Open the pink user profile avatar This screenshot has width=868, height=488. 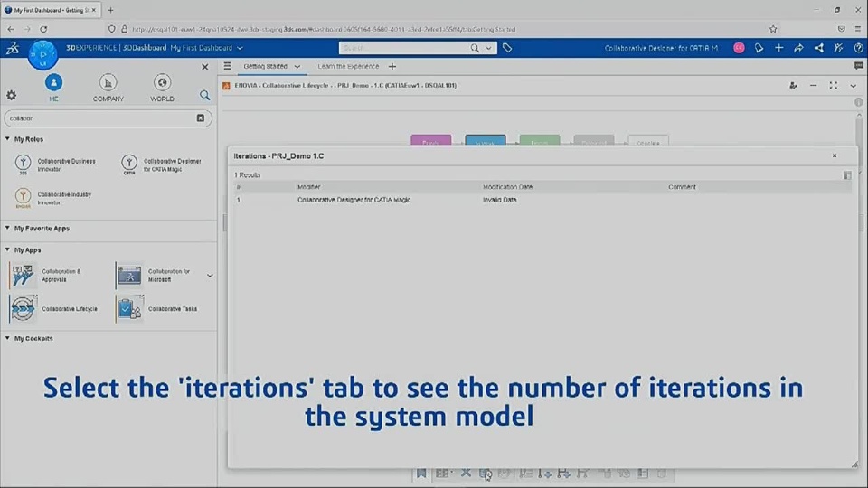(739, 48)
